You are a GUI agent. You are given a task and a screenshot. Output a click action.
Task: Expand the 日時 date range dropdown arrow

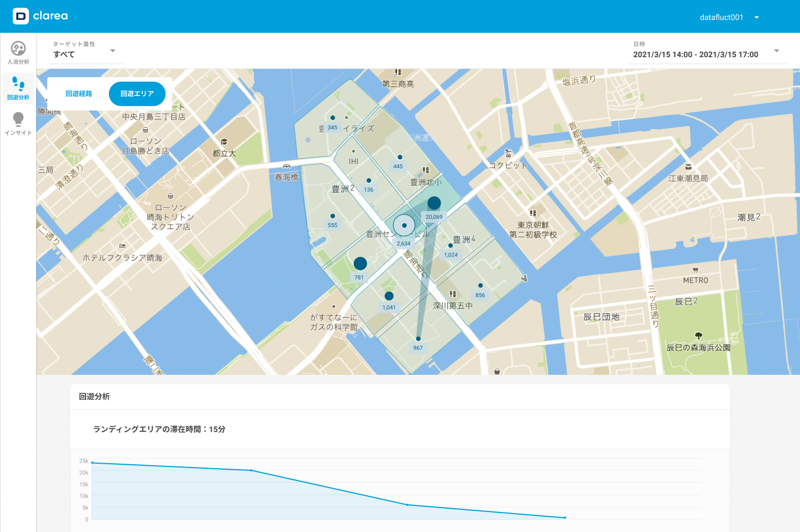(x=777, y=51)
